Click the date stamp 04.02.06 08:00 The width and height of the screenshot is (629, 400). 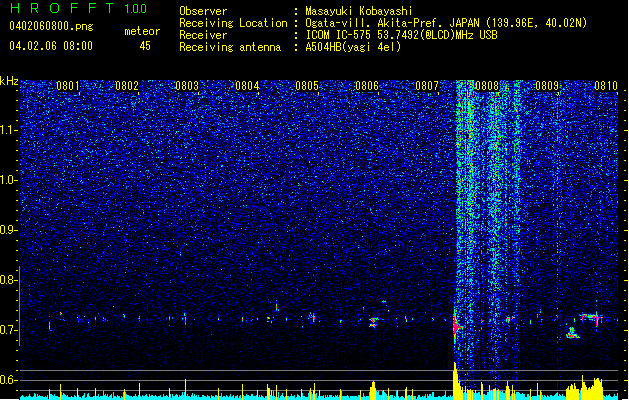tap(51, 46)
